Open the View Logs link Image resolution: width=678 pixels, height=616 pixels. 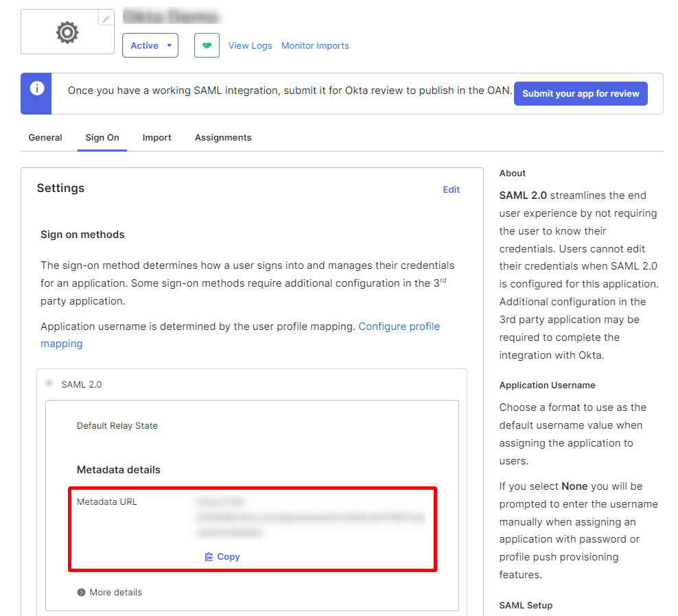point(250,45)
